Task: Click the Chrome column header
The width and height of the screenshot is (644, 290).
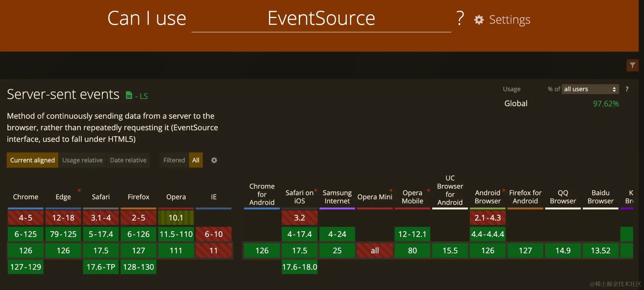Action: point(26,197)
